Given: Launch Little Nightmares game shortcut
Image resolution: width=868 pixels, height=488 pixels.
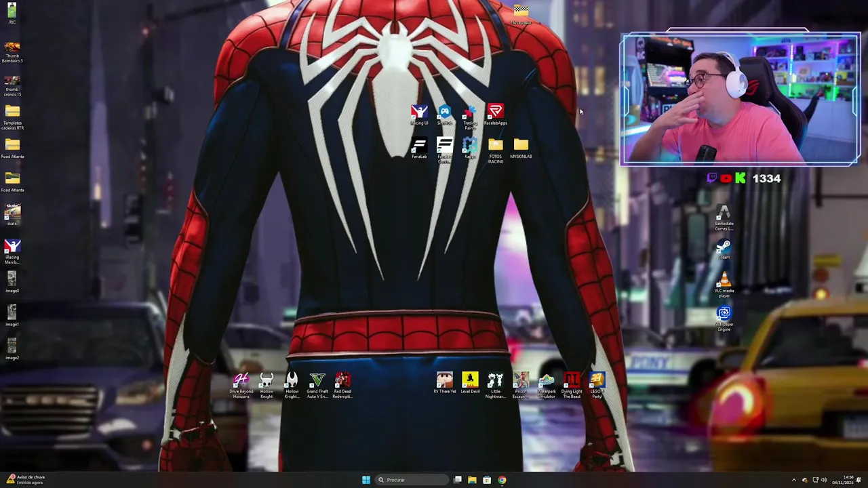Looking at the screenshot, I should 495,386.
